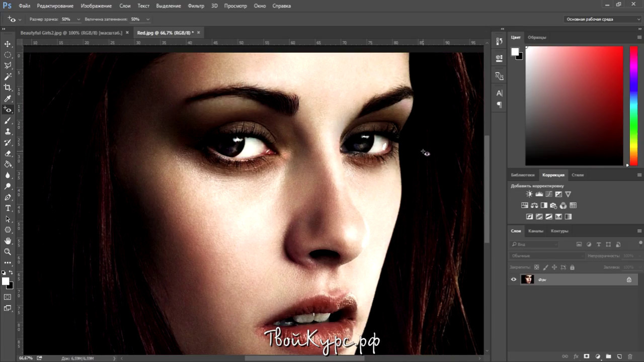Create a new layer from Layers panel
The height and width of the screenshot is (362, 644).
click(619, 356)
